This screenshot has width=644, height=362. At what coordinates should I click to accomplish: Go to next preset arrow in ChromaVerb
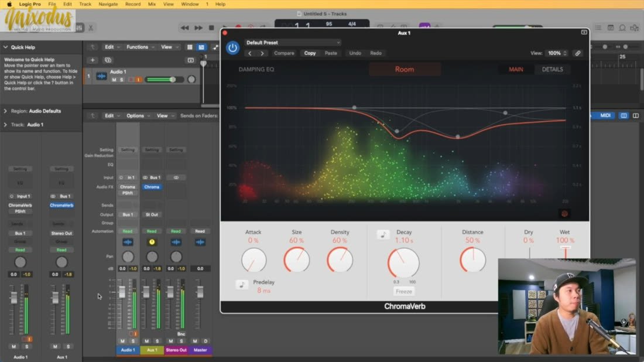coord(262,53)
